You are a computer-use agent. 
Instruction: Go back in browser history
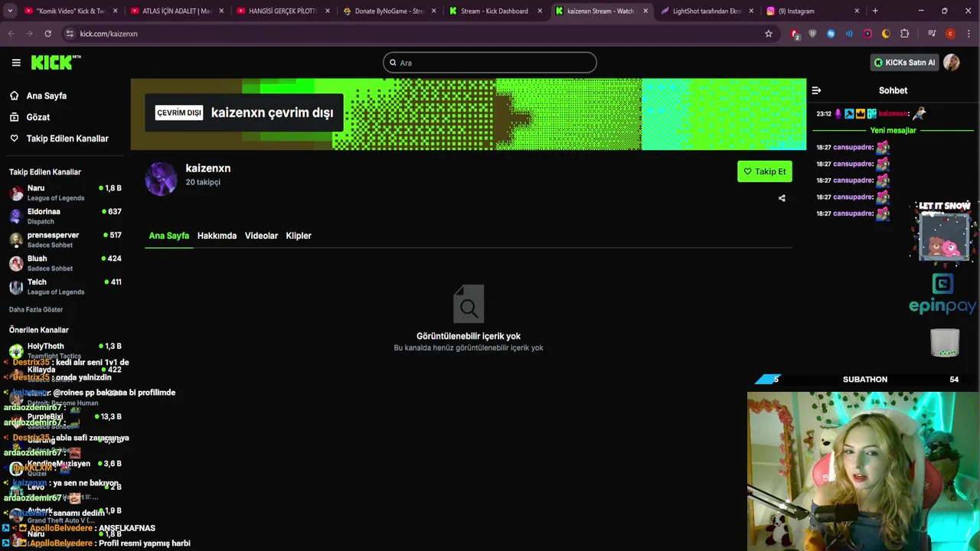coord(11,34)
